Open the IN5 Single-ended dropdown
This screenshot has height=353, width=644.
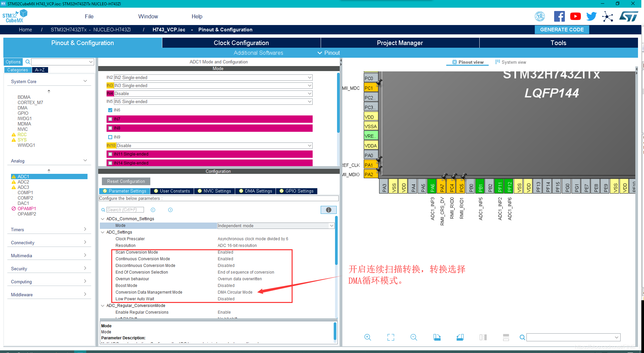pyautogui.click(x=213, y=101)
